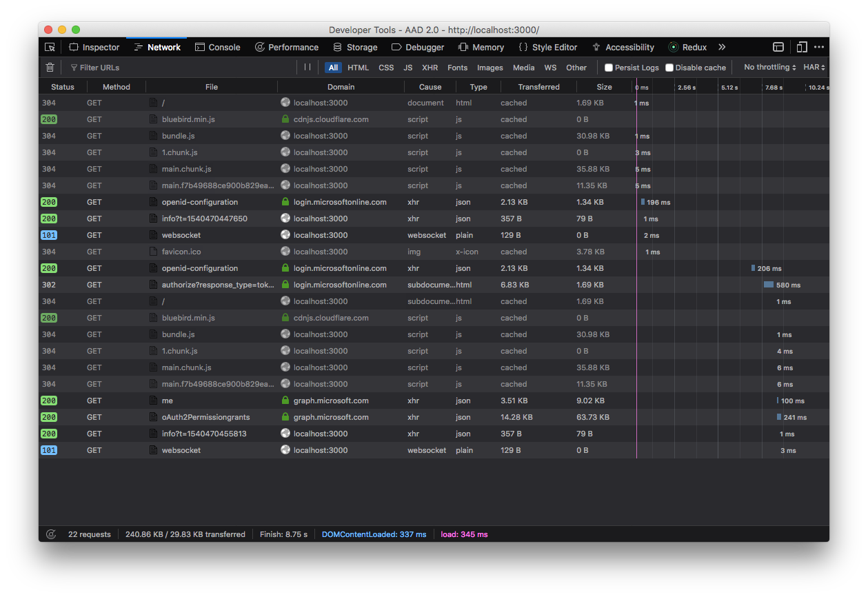Toggle the split console panel icon
The image size is (868, 597).
(x=778, y=46)
